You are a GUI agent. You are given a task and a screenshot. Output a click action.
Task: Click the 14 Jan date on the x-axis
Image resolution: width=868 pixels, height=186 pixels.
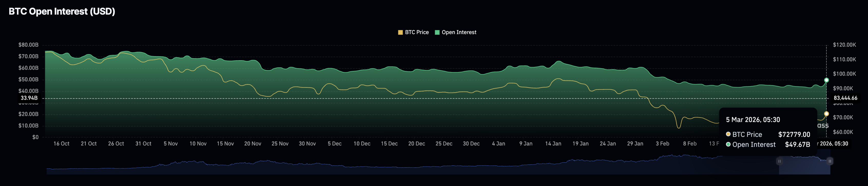click(553, 144)
